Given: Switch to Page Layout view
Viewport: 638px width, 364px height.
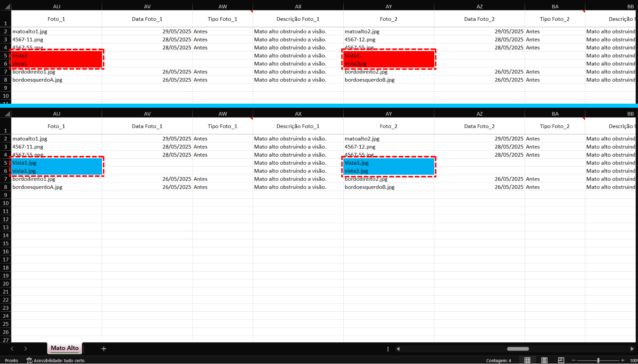Looking at the screenshot, I should [x=544, y=360].
